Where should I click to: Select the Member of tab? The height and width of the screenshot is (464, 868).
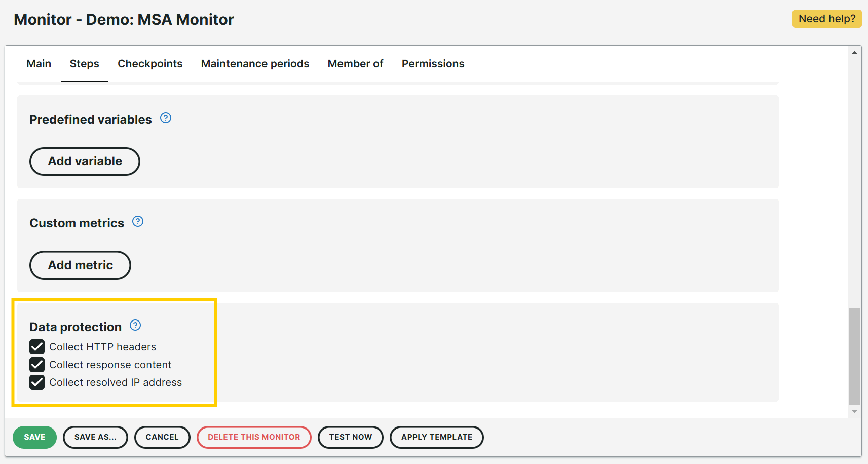coord(355,64)
